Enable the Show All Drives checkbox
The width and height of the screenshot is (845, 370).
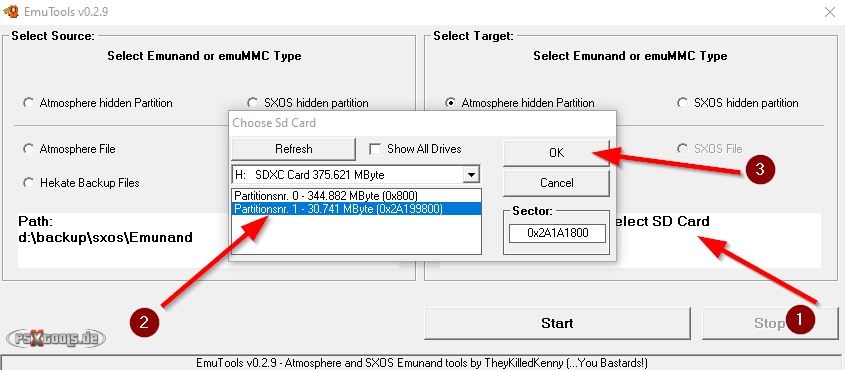[x=375, y=149]
